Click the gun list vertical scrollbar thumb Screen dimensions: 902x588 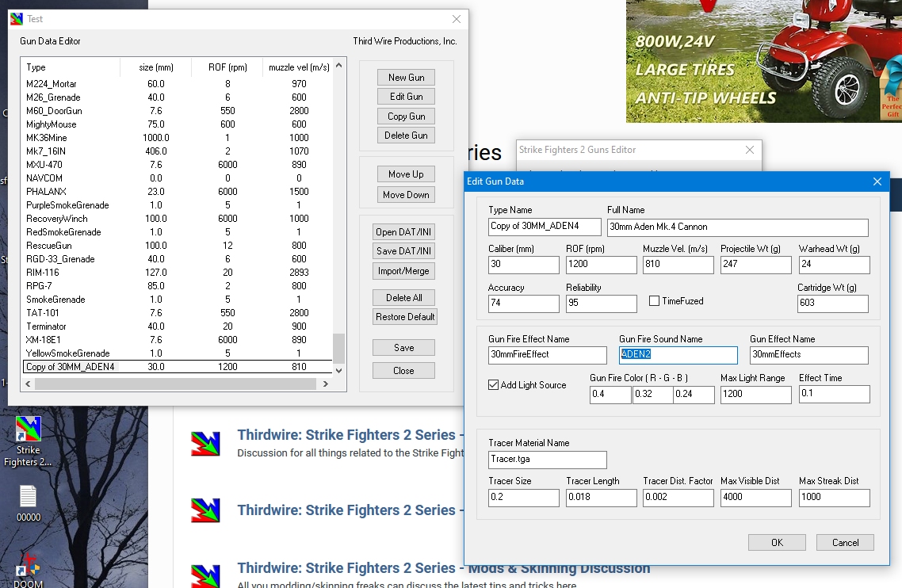(338, 348)
